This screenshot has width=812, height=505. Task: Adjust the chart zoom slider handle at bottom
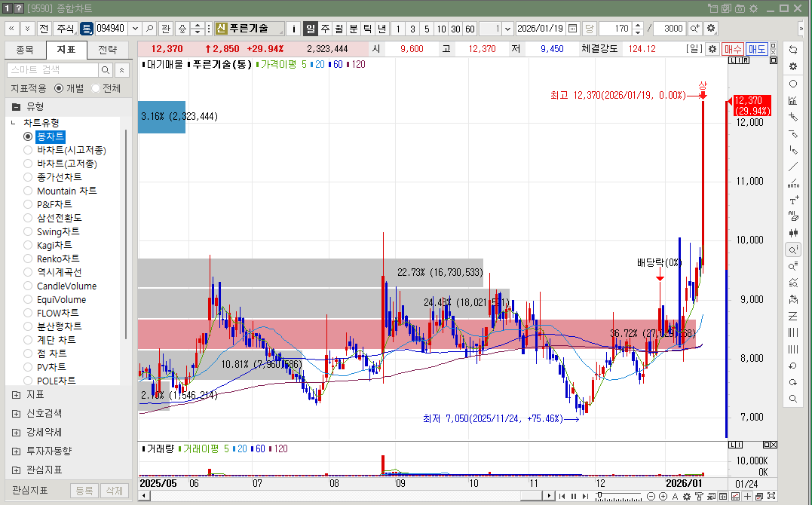599,496
